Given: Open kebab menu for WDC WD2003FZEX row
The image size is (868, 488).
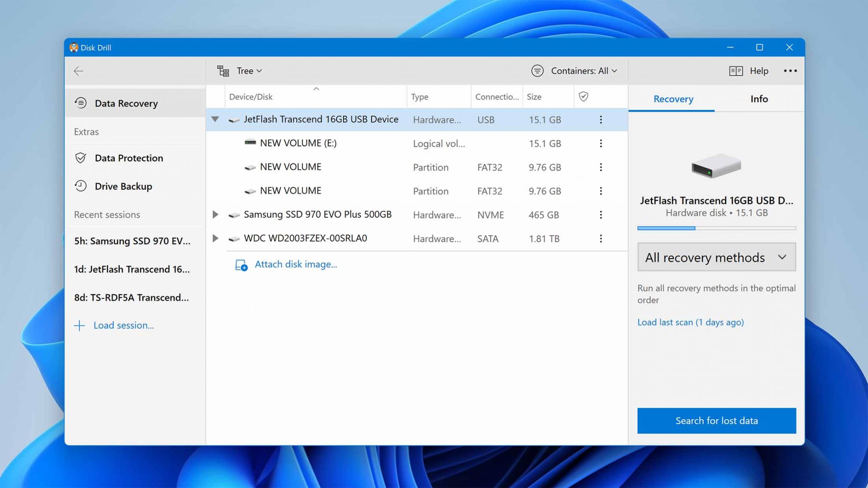Looking at the screenshot, I should pyautogui.click(x=601, y=238).
